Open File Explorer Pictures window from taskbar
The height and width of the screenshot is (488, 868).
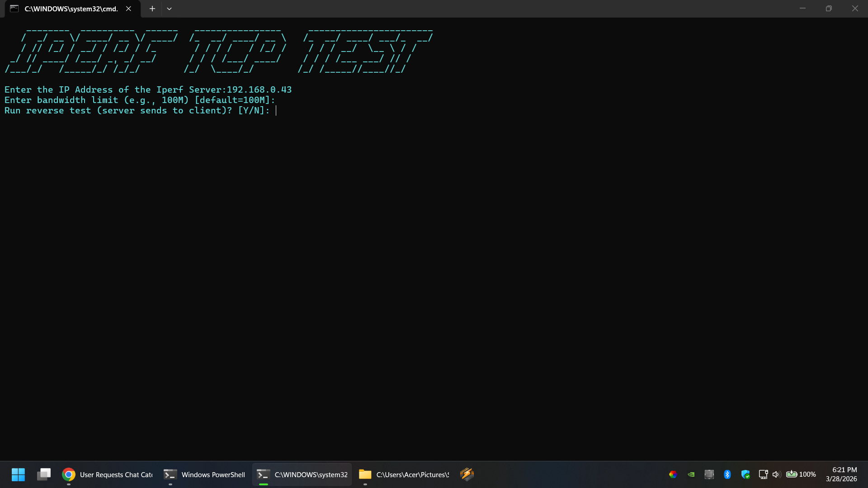(x=404, y=474)
